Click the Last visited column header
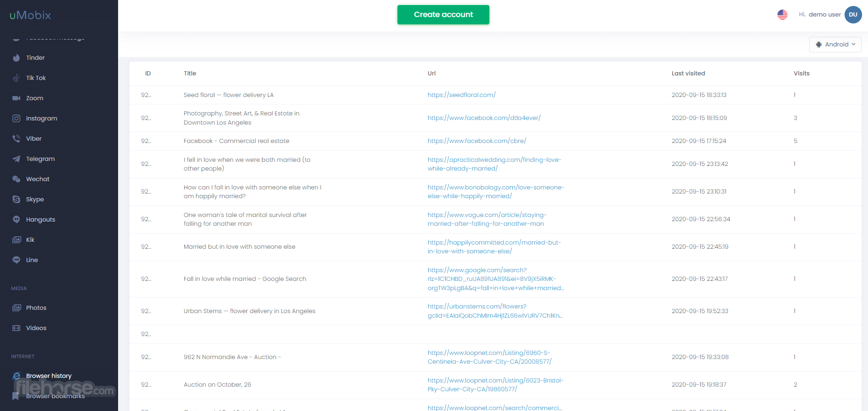The height and width of the screenshot is (411, 868). tap(688, 74)
